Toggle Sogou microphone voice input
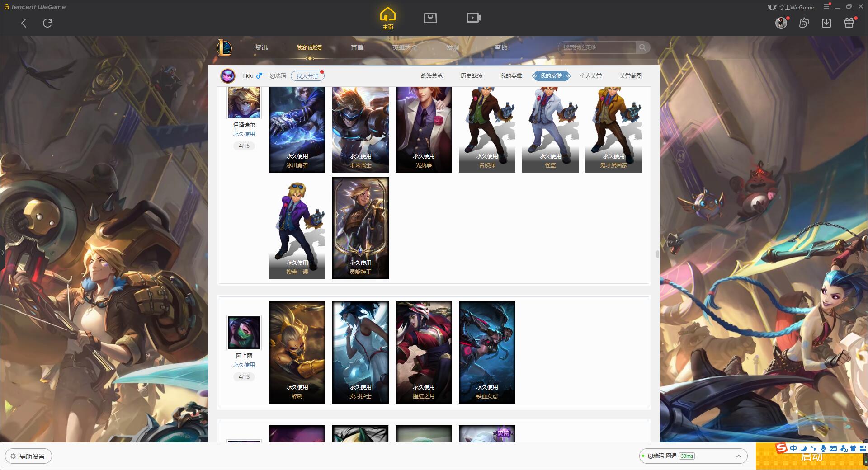Screen dimensions: 868x470 823,448
